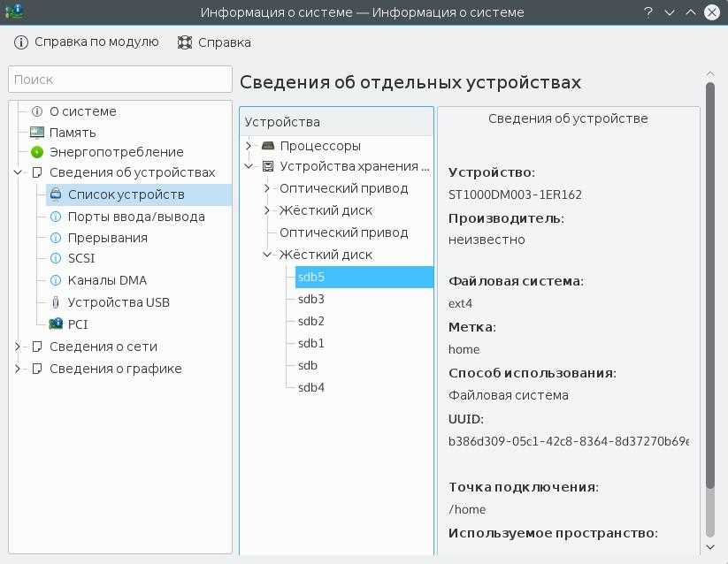Click the info icon beside 'Каналы DMA'
This screenshot has height=564, width=728.
pyautogui.click(x=56, y=280)
